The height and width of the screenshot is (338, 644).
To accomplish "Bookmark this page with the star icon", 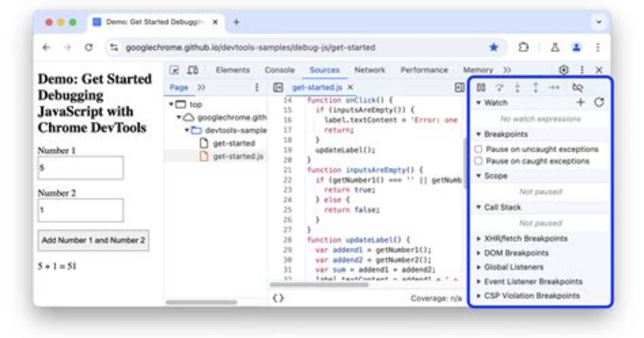I will [x=494, y=48].
